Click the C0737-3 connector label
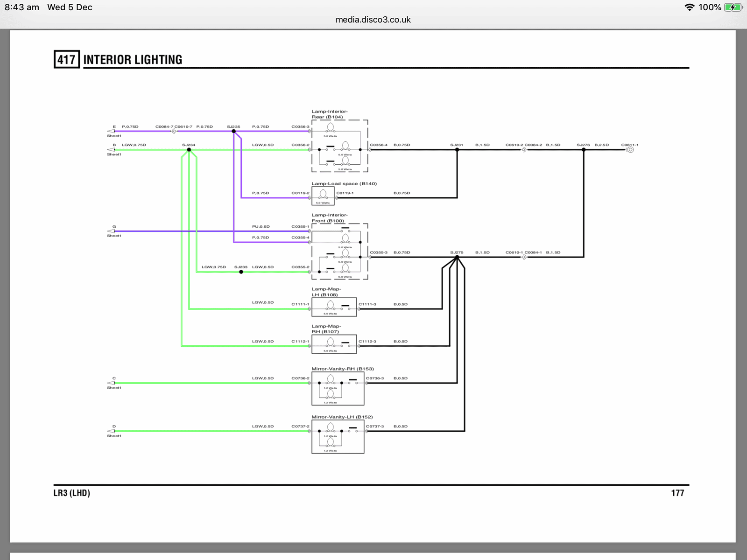Viewport: 747px width, 560px height. click(x=375, y=426)
